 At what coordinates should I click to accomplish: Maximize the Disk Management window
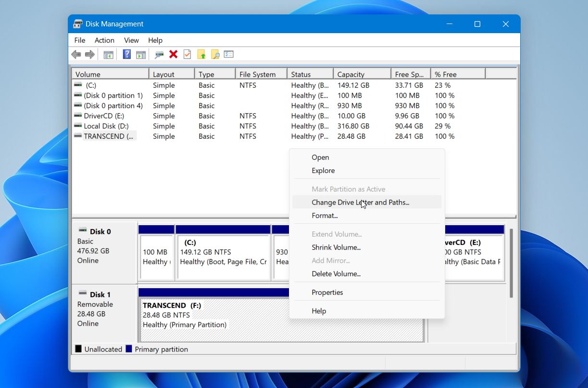pos(477,24)
